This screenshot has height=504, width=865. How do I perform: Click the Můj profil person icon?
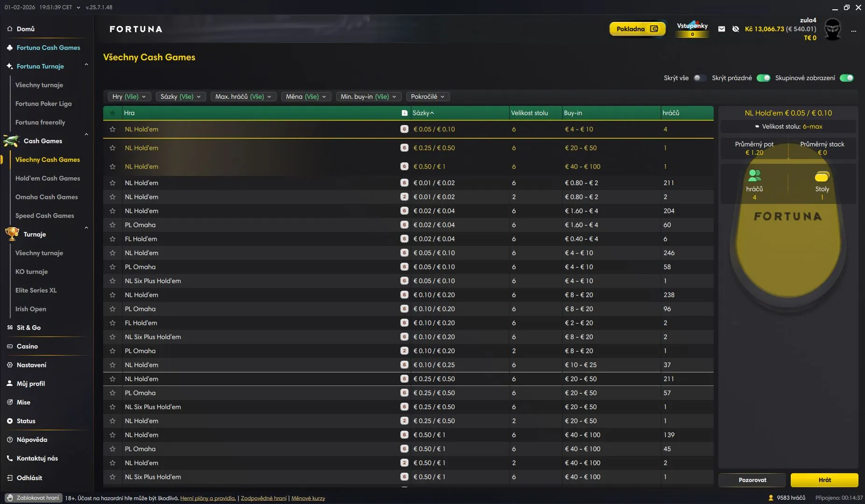click(10, 383)
